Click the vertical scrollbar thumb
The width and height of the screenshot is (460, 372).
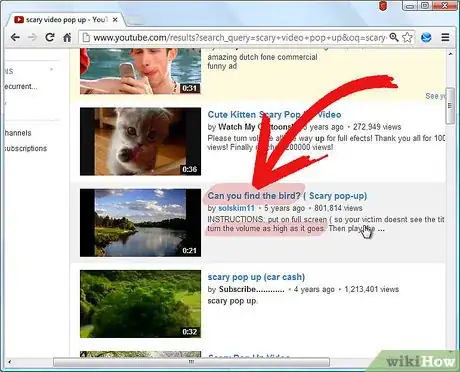click(450, 106)
